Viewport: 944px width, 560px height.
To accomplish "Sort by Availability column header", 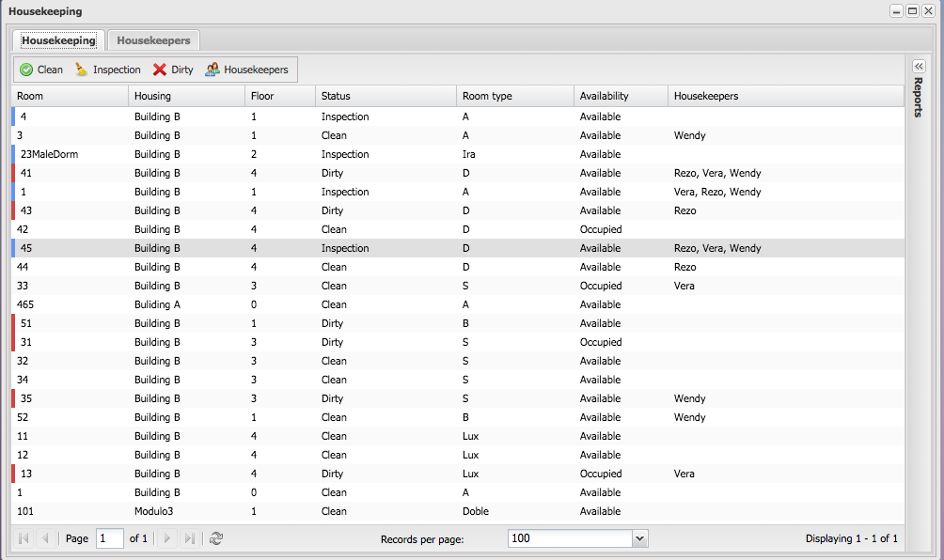I will click(621, 96).
